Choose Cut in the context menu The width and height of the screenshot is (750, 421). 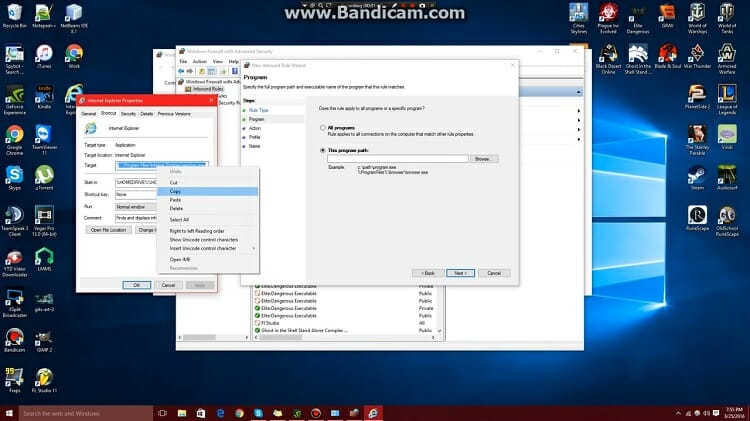(x=208, y=183)
